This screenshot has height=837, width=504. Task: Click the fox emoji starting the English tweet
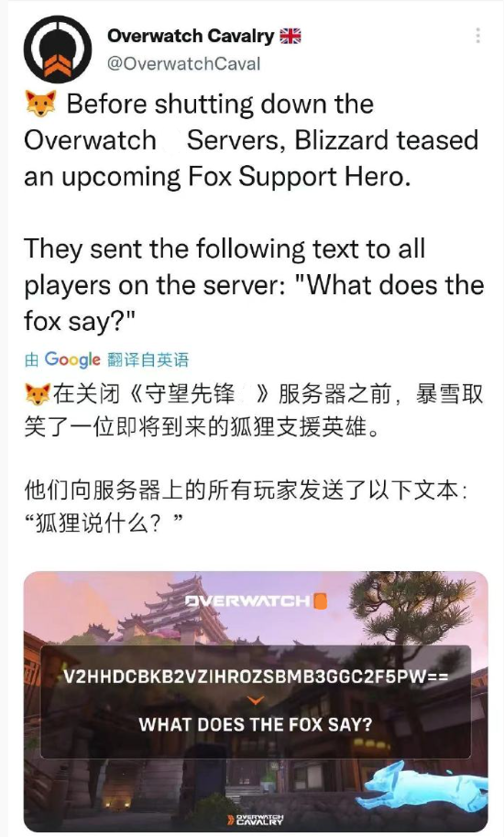click(x=40, y=105)
